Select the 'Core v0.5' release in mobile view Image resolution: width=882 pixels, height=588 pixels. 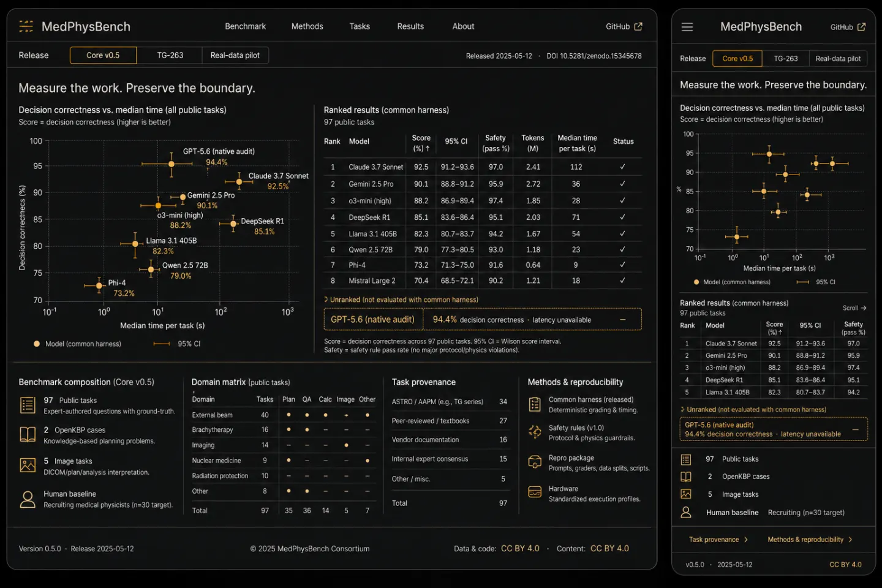click(x=737, y=59)
